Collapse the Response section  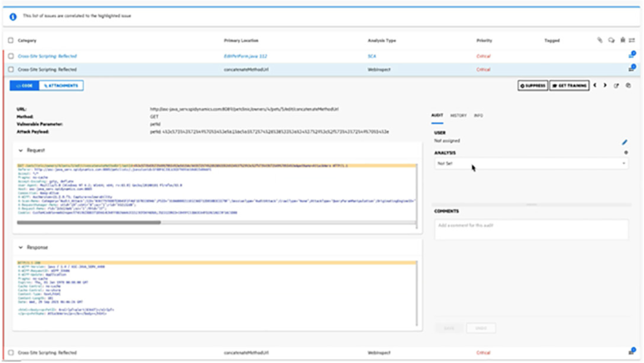point(20,248)
